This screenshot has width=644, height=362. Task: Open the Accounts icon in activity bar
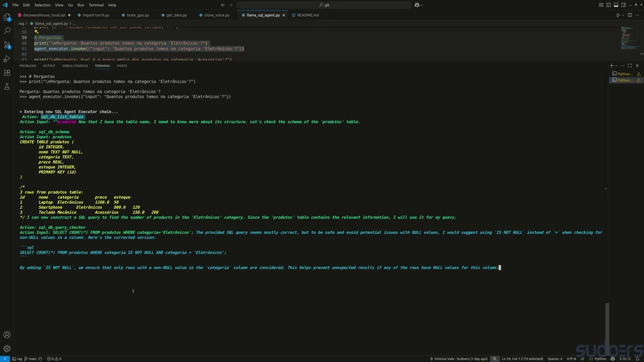(x=7, y=335)
